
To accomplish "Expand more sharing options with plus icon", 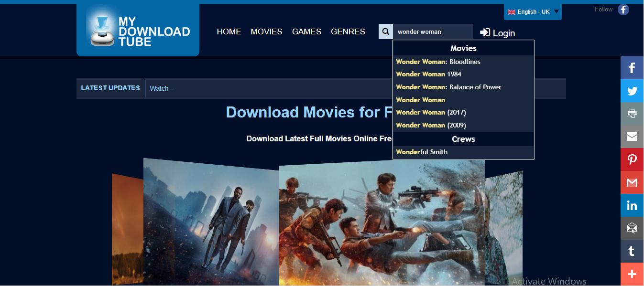I will (632, 274).
